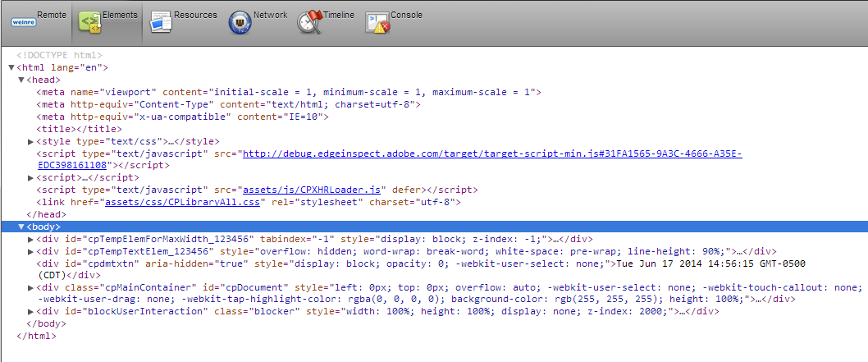This screenshot has width=868, height=362.
Task: Expand the blockUserInteraction div node
Action: click(31, 312)
